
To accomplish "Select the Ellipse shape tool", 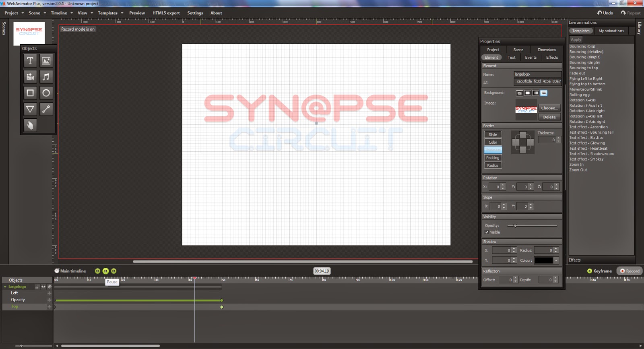I will pos(46,93).
